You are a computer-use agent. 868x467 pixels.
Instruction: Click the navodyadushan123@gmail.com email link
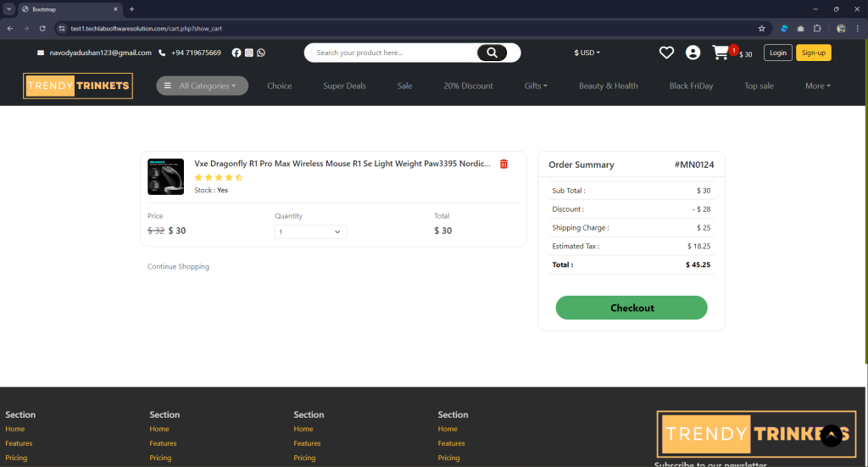[101, 53]
